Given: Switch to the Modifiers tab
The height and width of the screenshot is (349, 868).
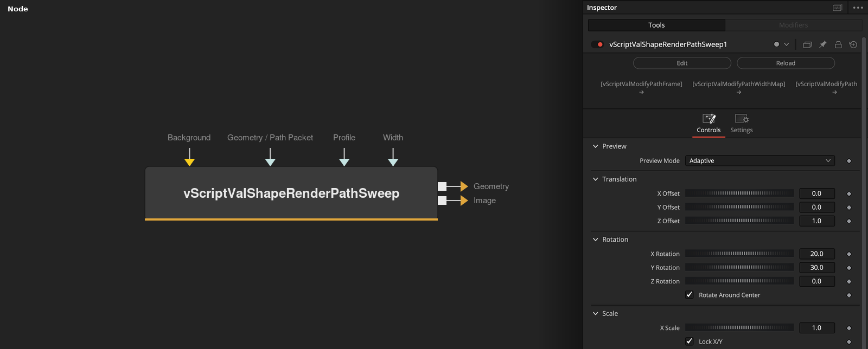Looking at the screenshot, I should pyautogui.click(x=793, y=25).
